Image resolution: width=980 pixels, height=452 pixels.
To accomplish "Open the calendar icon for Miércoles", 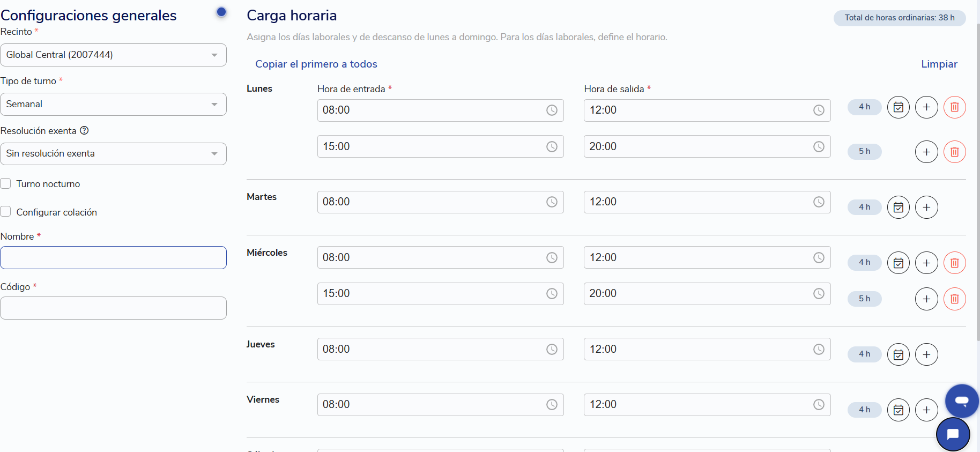I will click(899, 263).
